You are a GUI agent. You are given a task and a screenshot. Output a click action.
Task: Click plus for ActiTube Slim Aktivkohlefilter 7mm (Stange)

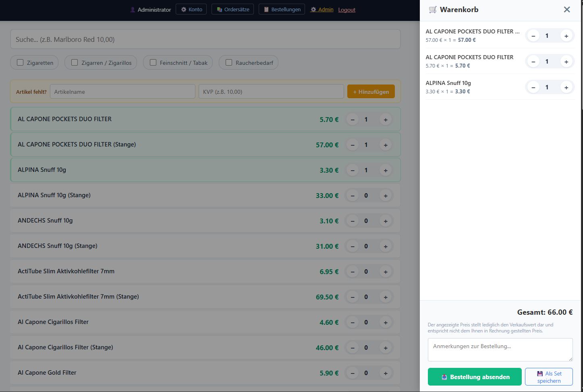386,297
